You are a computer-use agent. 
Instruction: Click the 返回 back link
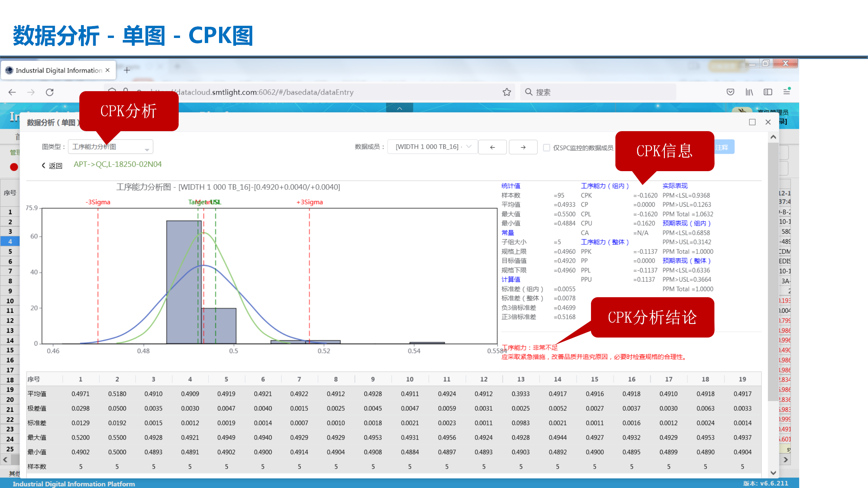(52, 165)
